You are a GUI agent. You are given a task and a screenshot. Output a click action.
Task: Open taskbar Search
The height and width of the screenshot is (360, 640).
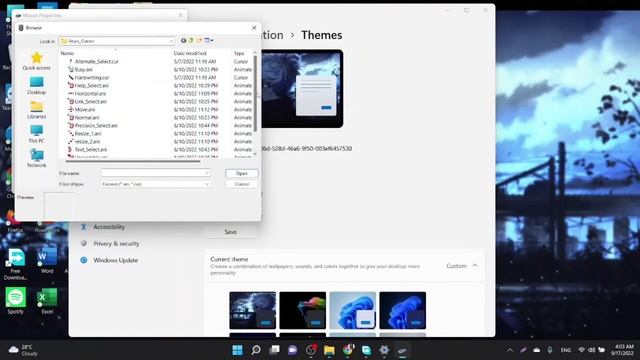[256, 350]
